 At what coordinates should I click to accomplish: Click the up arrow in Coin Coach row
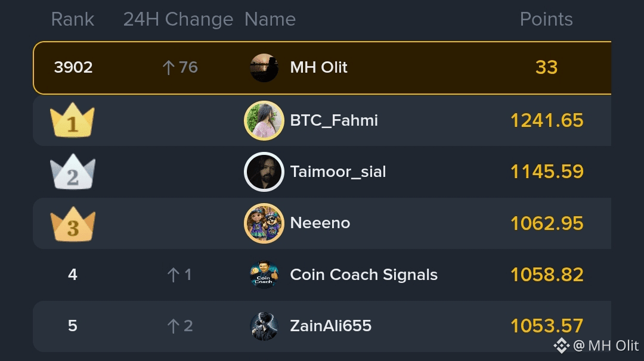pyautogui.click(x=174, y=275)
